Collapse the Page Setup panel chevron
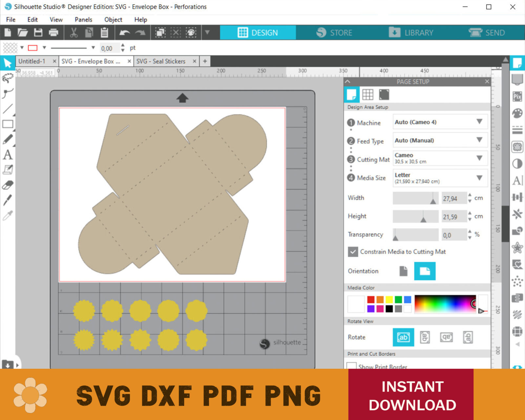Screen dimensions: 525x420 [348, 81]
